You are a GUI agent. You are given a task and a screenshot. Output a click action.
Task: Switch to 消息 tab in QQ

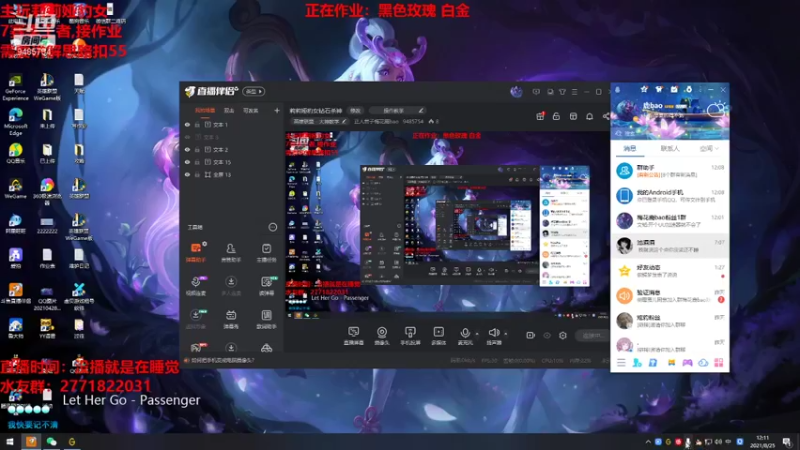click(x=630, y=148)
